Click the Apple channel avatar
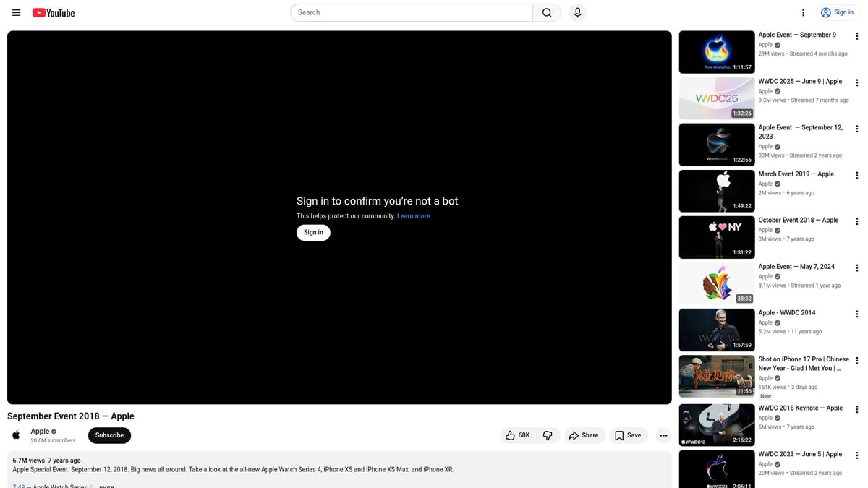 point(15,435)
